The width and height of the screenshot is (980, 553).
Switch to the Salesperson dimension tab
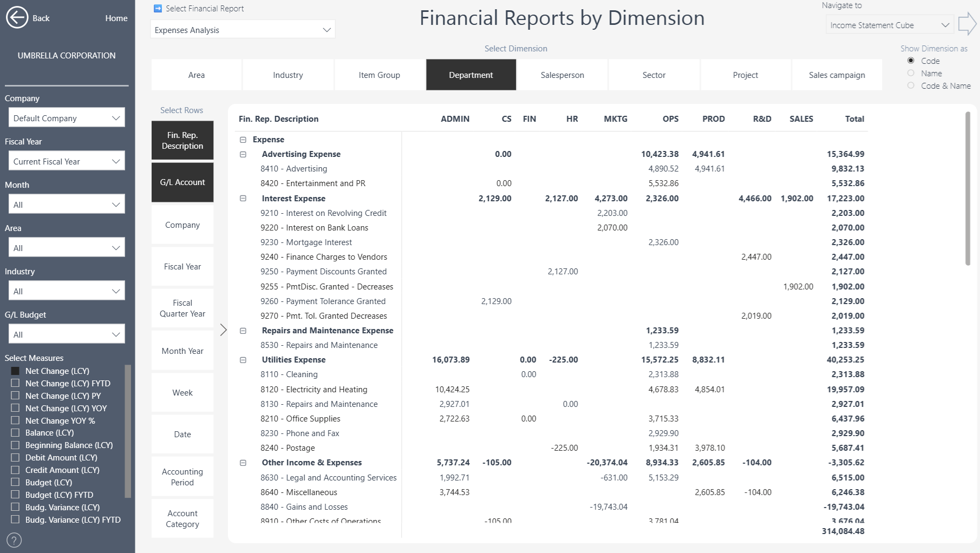pyautogui.click(x=562, y=75)
